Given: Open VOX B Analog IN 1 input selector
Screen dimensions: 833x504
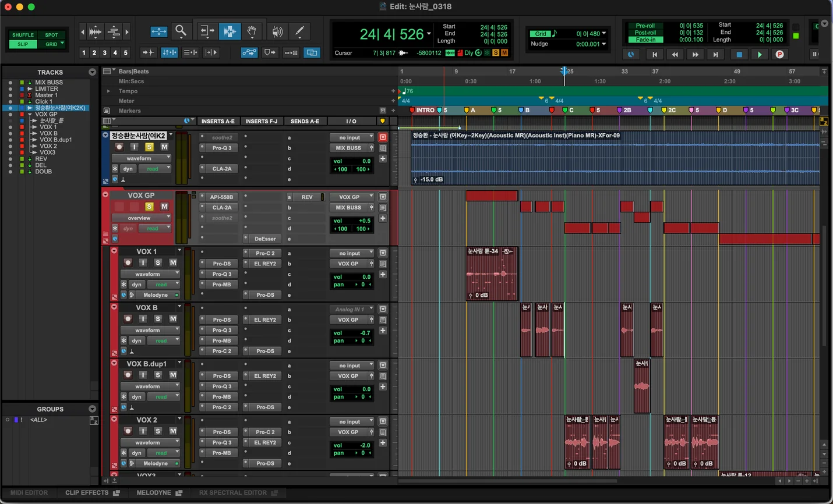Looking at the screenshot, I should [x=352, y=309].
